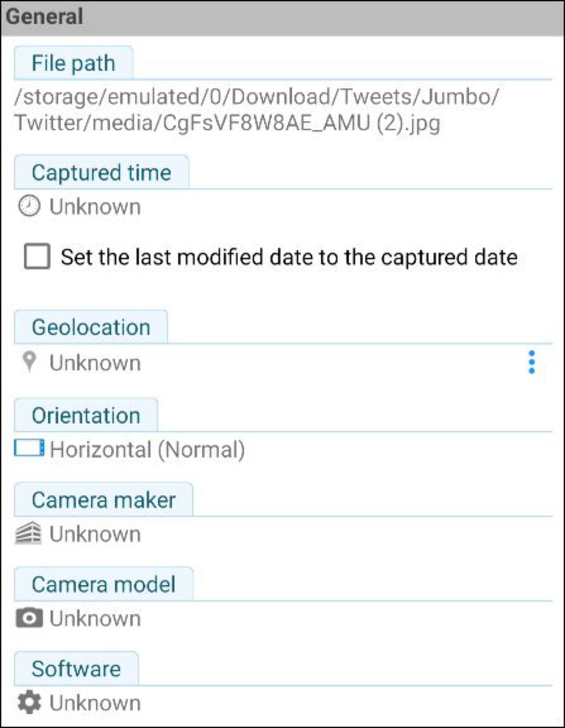Click the gear icon under Software
Image resolution: width=565 pixels, height=728 pixels.
29,702
